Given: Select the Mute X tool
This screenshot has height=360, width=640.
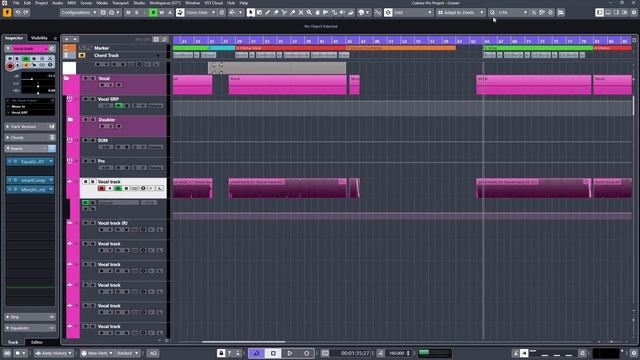Looking at the screenshot, I should 301,13.
